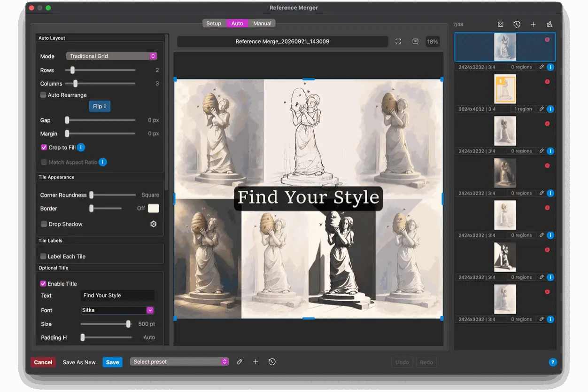The width and height of the screenshot is (588, 392).
Task: Add a new image with the plus icon above the image list
Action: (533, 24)
